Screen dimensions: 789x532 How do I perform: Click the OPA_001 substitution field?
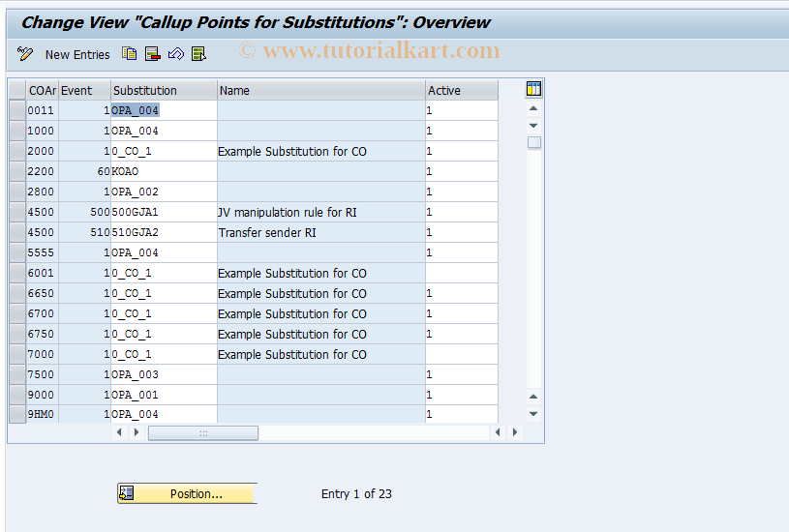[164, 395]
